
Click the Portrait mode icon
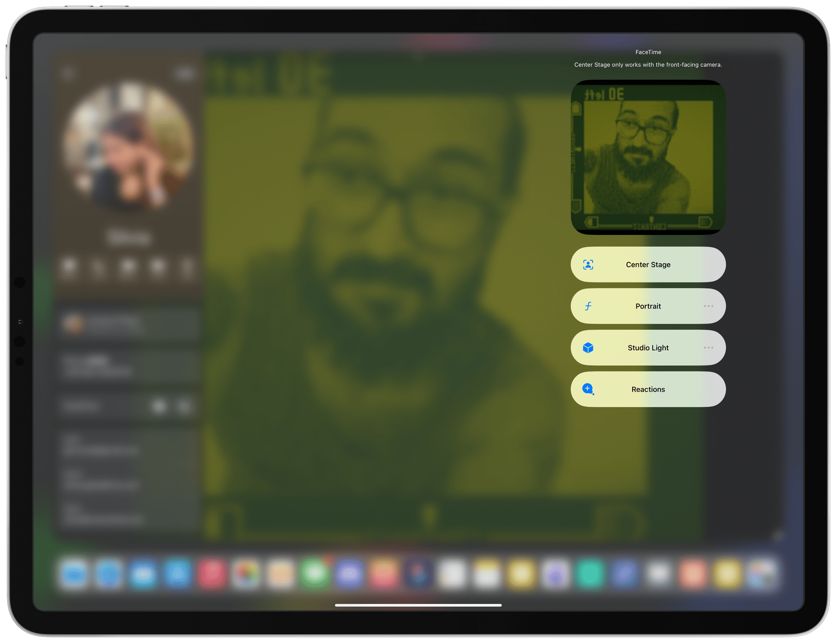pyautogui.click(x=587, y=306)
